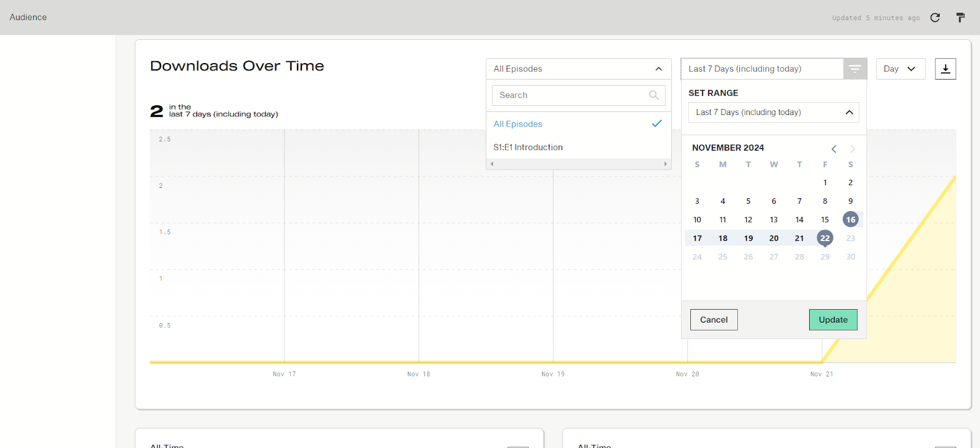980x448 pixels.
Task: Open the Last 7 Days date range field
Action: 762,69
